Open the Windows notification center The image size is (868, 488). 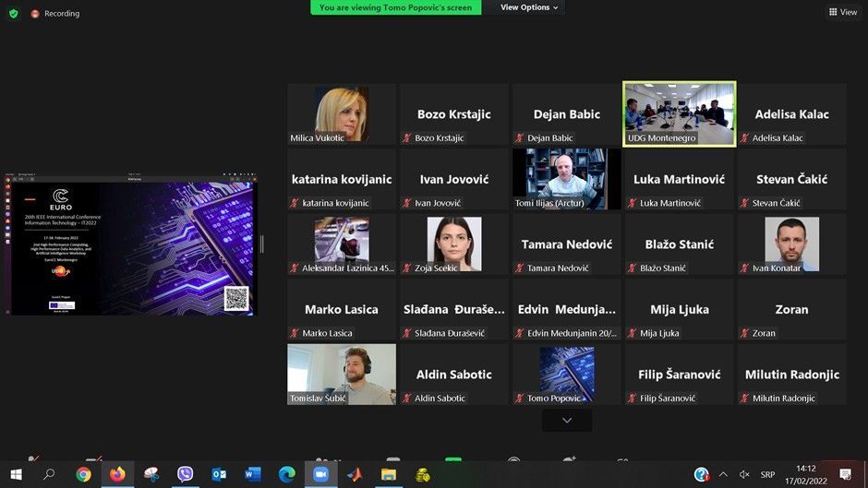click(845, 474)
